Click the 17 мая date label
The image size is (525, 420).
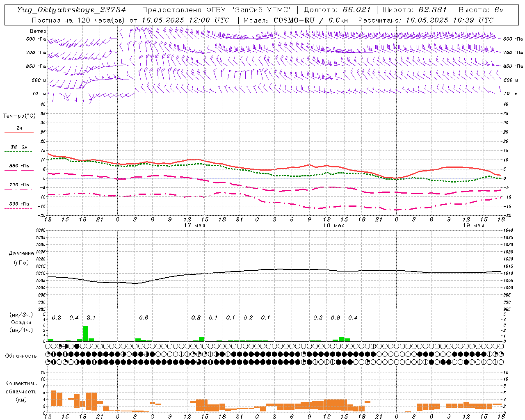(194, 226)
